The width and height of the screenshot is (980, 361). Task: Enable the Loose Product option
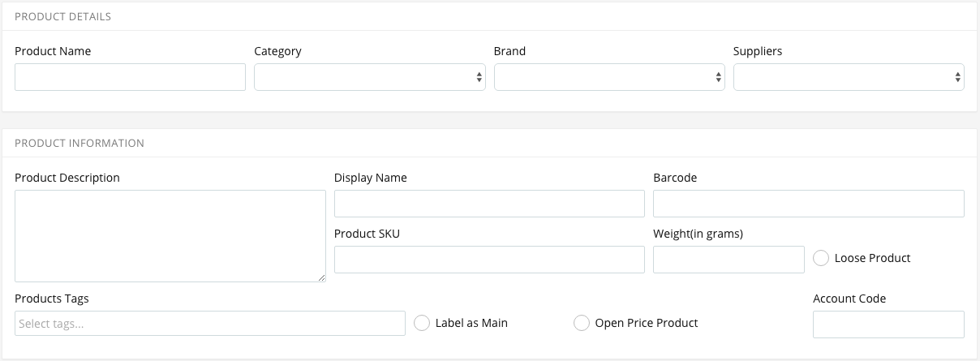821,258
